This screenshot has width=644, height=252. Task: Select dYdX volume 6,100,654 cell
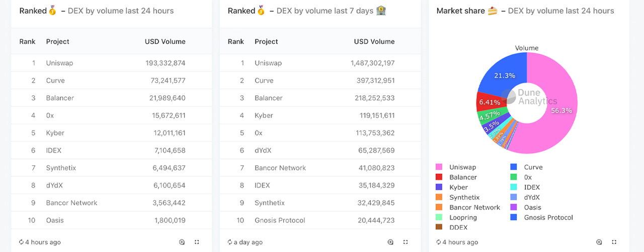click(169, 185)
